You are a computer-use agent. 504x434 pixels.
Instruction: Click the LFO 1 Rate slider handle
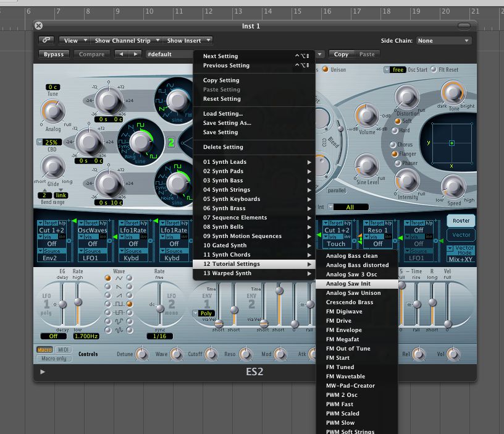coord(78,302)
